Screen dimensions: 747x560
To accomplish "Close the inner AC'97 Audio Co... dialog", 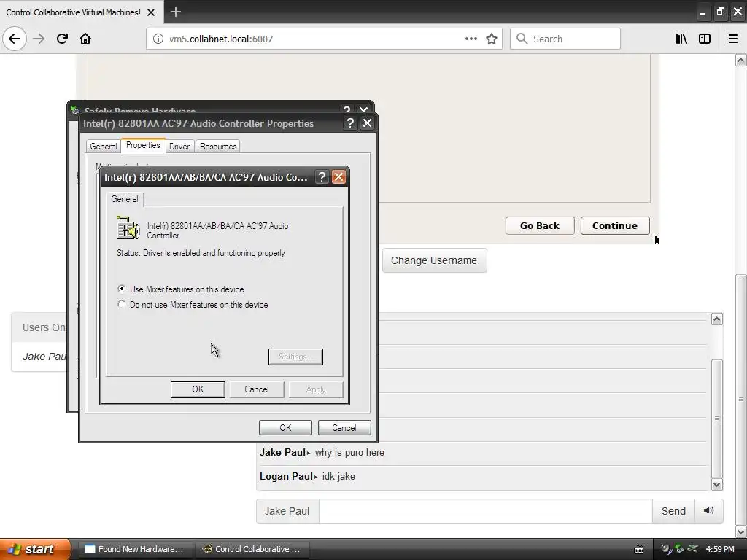I will point(338,177).
